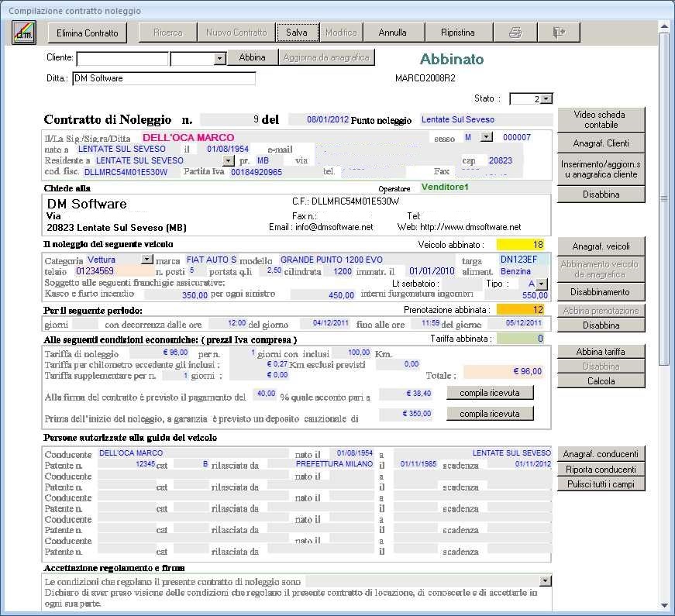This screenshot has height=616, width=675.
Task: Click Inserimento/aggiorn. su anagrafica cliente button
Action: (x=601, y=169)
